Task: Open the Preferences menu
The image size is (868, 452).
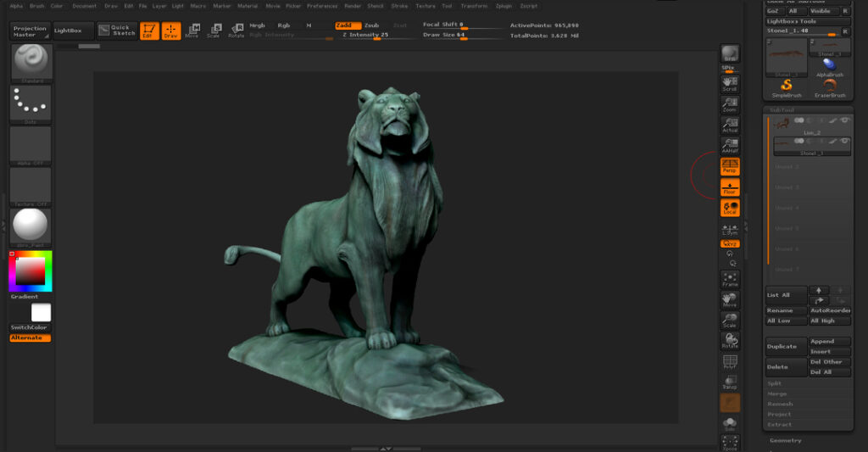Action: (321, 6)
